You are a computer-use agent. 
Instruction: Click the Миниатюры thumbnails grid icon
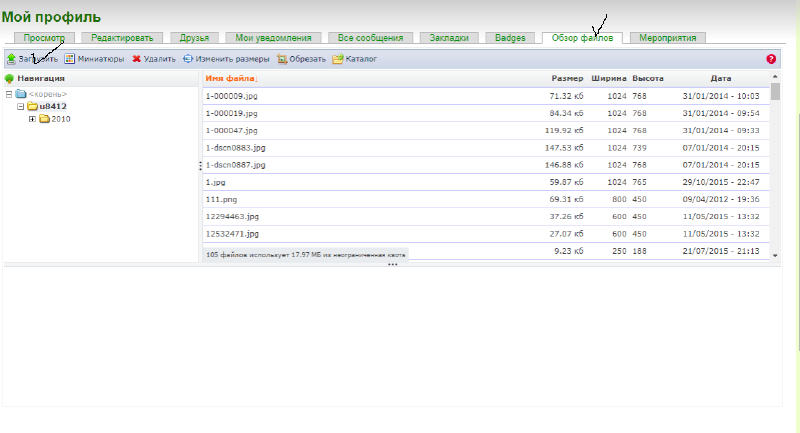click(69, 59)
